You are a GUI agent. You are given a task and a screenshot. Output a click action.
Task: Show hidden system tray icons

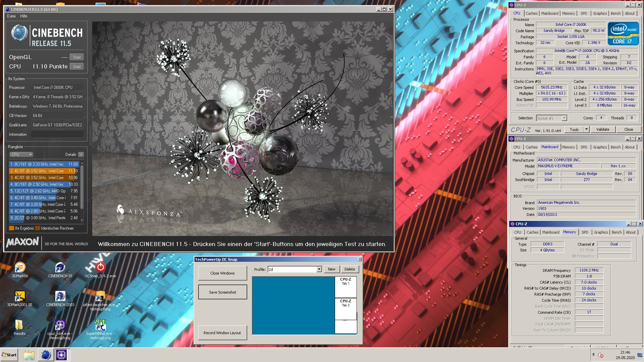click(593, 355)
